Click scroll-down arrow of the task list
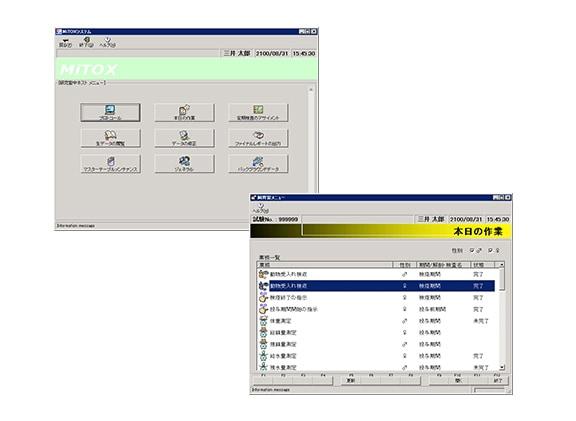This screenshot has width=576, height=421. point(502,367)
